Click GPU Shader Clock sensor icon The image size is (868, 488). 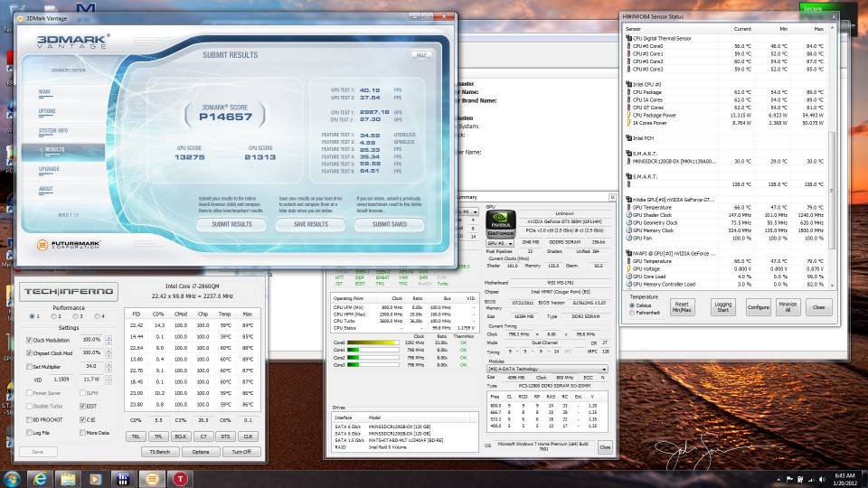[x=629, y=215]
